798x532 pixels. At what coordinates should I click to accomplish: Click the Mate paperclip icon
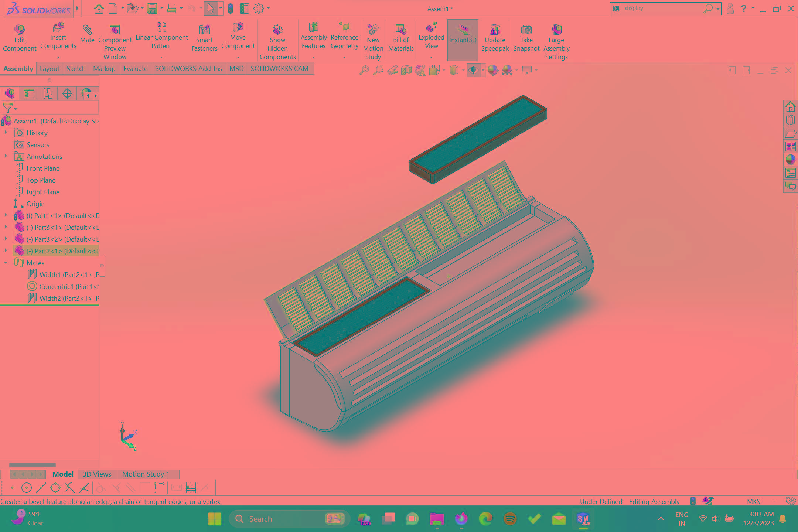coord(87,30)
